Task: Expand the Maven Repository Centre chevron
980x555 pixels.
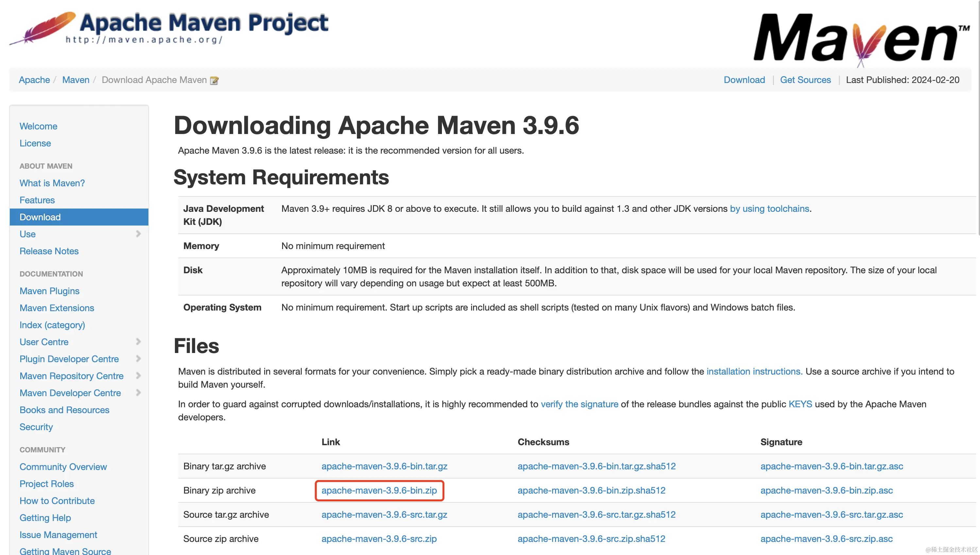Action: (x=138, y=376)
